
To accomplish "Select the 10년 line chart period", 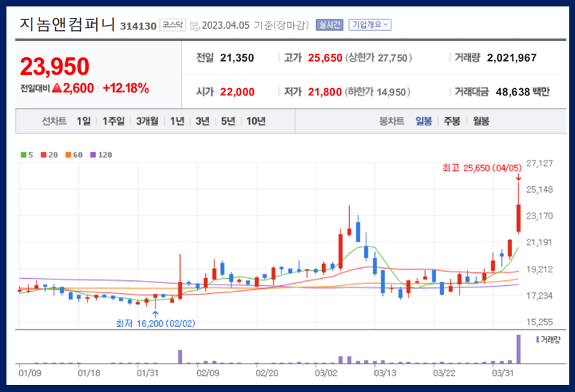I will tap(256, 121).
